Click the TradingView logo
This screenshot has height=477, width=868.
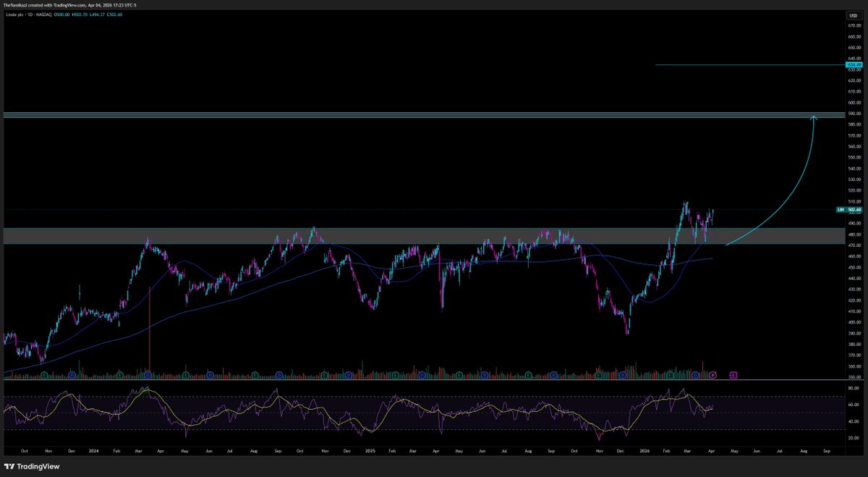(x=33, y=466)
